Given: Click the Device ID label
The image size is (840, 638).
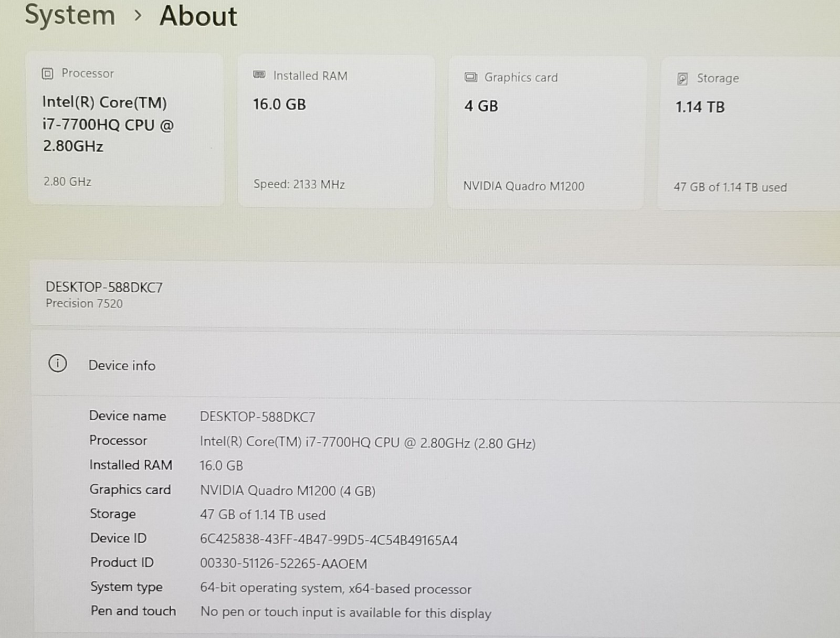Looking at the screenshot, I should coord(119,538).
